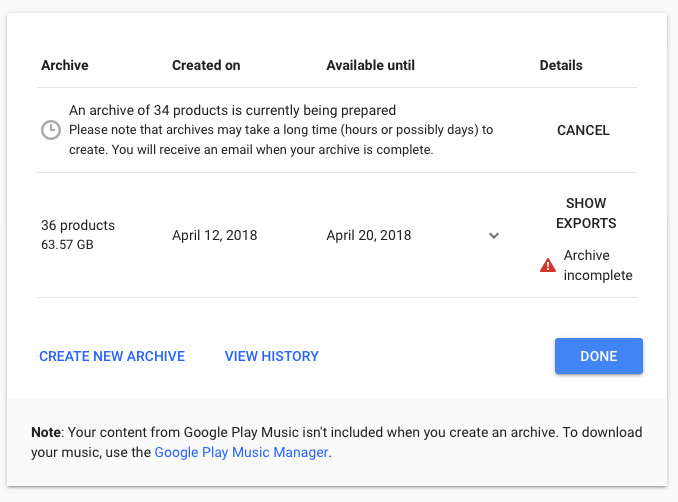
Task: Click SHOW EXPORTS for the April archive
Action: click(x=585, y=213)
